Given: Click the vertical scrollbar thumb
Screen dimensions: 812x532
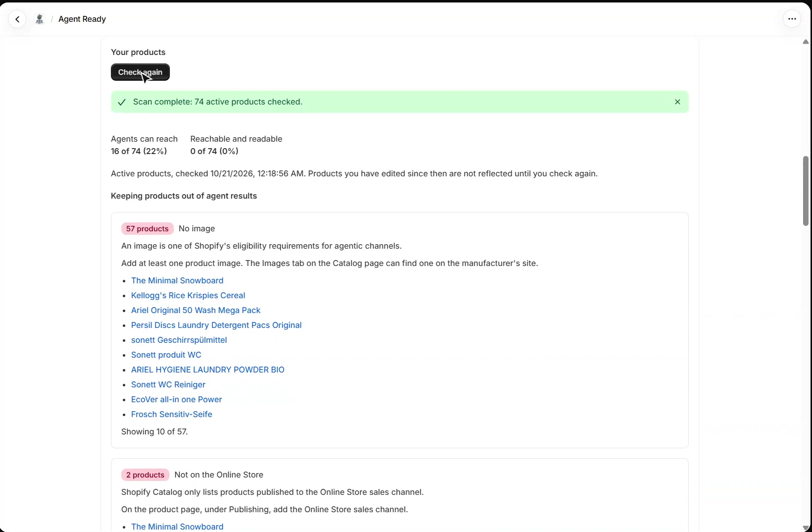Looking at the screenshot, I should tap(806, 191).
